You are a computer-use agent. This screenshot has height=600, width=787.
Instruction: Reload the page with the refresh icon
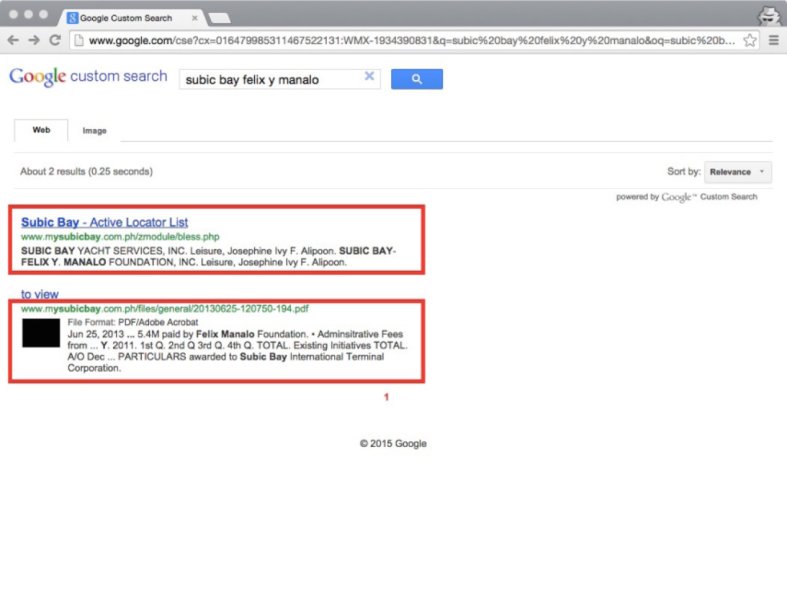click(55, 40)
